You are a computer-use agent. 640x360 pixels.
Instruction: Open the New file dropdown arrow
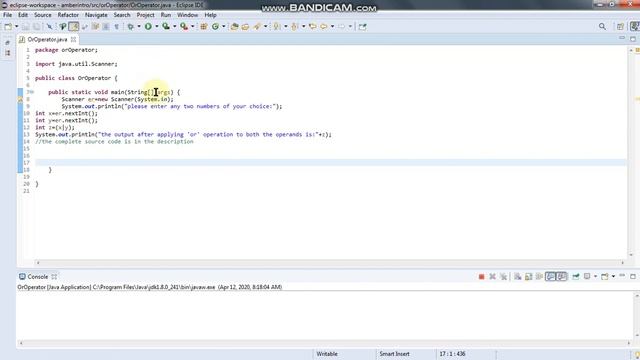click(x=16, y=27)
